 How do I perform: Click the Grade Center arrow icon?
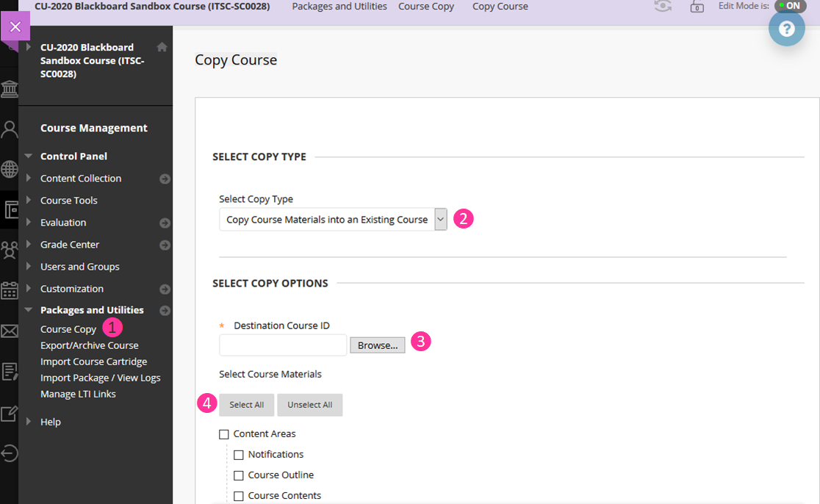coord(165,245)
